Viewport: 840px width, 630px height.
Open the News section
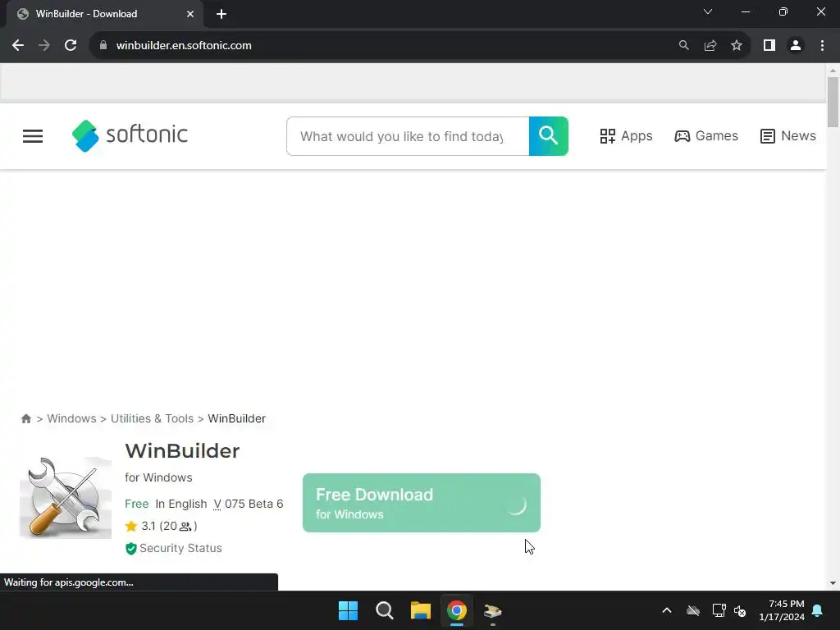(788, 136)
